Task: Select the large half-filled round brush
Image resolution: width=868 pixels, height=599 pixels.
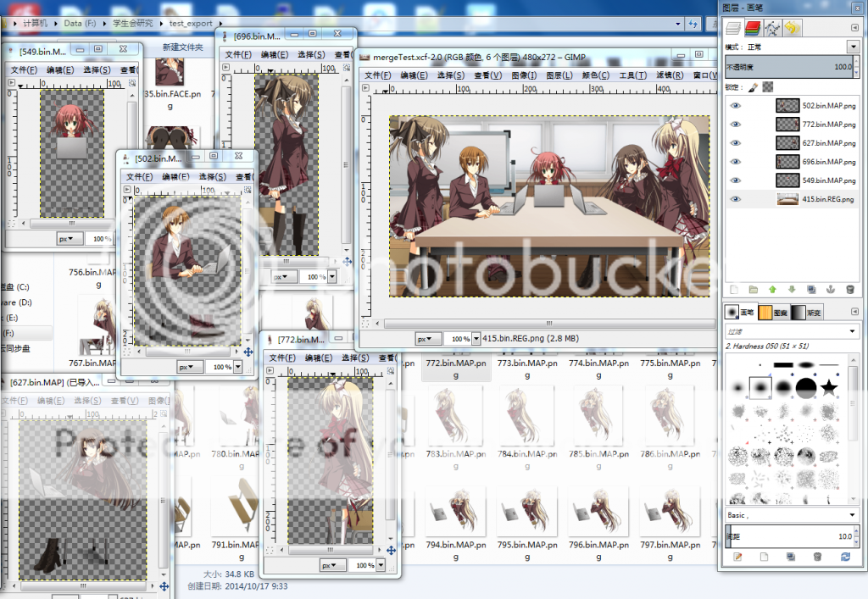Action: pyautogui.click(x=806, y=387)
